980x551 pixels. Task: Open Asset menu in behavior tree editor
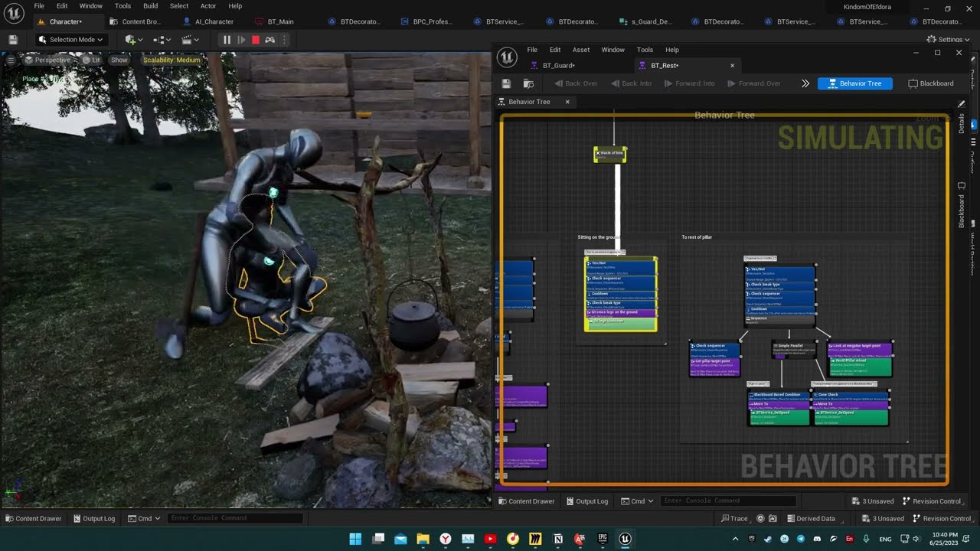pyautogui.click(x=581, y=50)
